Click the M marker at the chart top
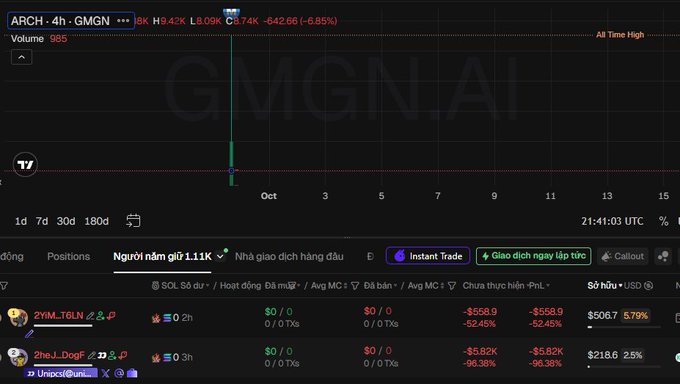Screen dimensions: 680x384 (231, 13)
